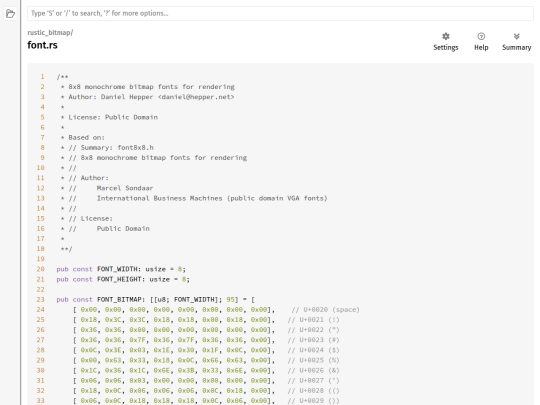This screenshot has width=540, height=405.
Task: Click the 'Marcel Sondaar' comment text
Action: pyautogui.click(x=125, y=188)
